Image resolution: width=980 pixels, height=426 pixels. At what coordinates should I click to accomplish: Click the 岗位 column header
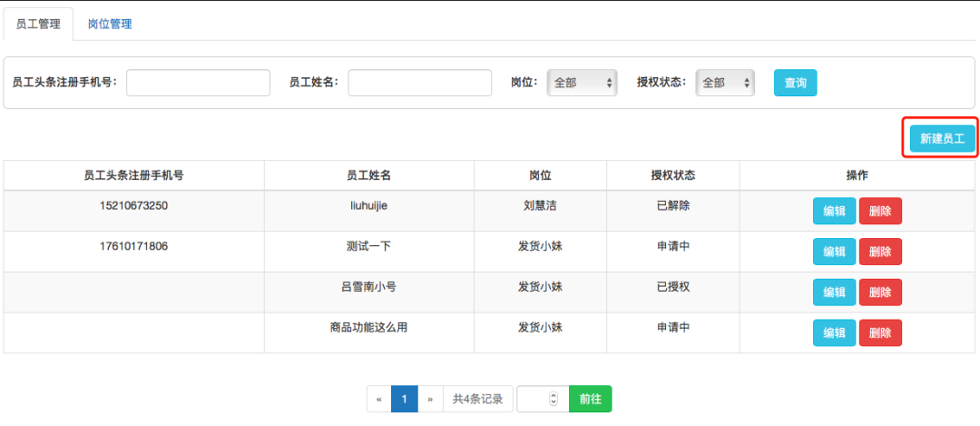point(540,176)
